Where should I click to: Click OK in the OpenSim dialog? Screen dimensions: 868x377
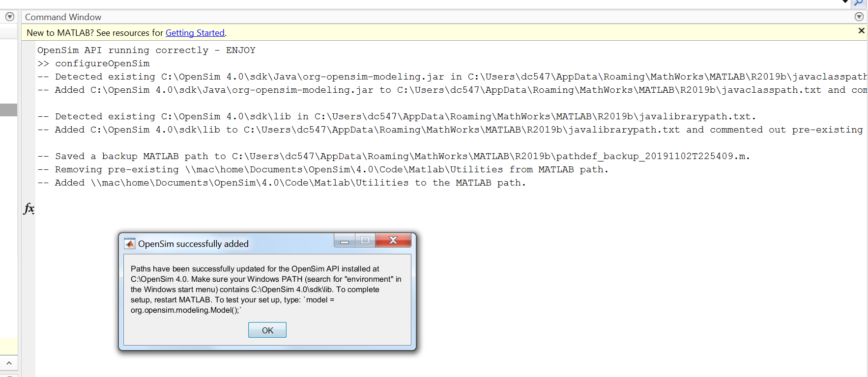click(267, 330)
